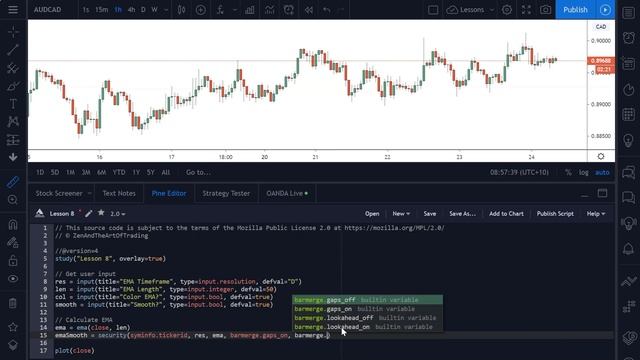640x360 pixels.
Task: Expand the indicator templates dropdown arrow
Action: 235,9
